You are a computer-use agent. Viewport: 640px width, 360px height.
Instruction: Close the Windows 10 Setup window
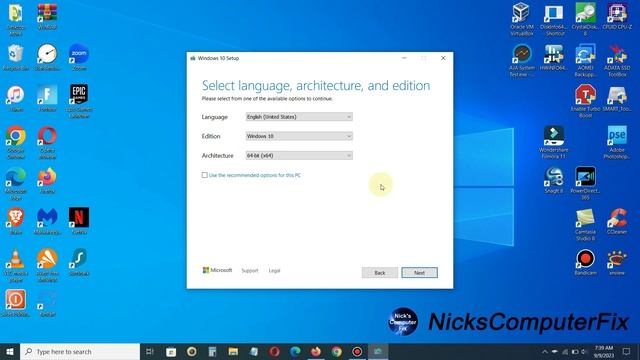443,58
